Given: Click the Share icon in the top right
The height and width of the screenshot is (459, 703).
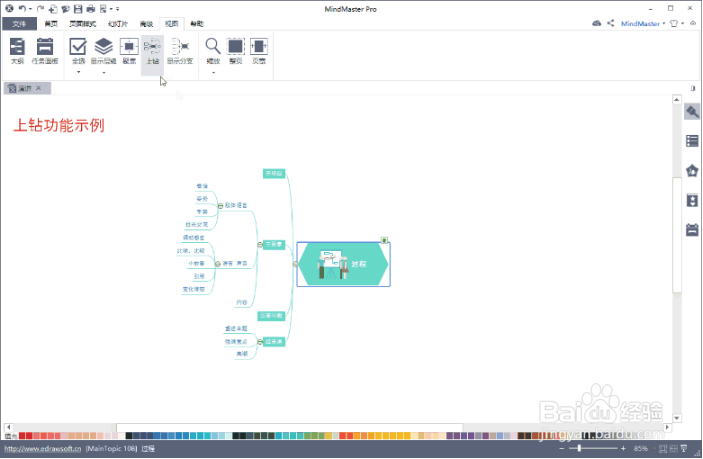Looking at the screenshot, I should [611, 23].
